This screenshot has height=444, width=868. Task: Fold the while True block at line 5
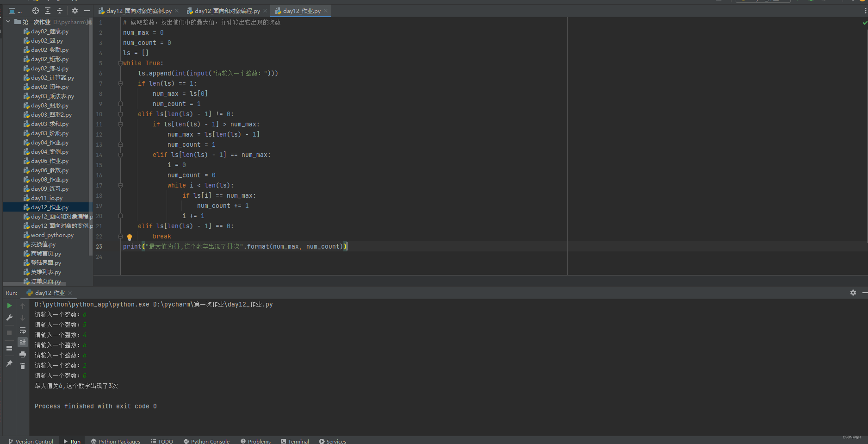coord(120,63)
